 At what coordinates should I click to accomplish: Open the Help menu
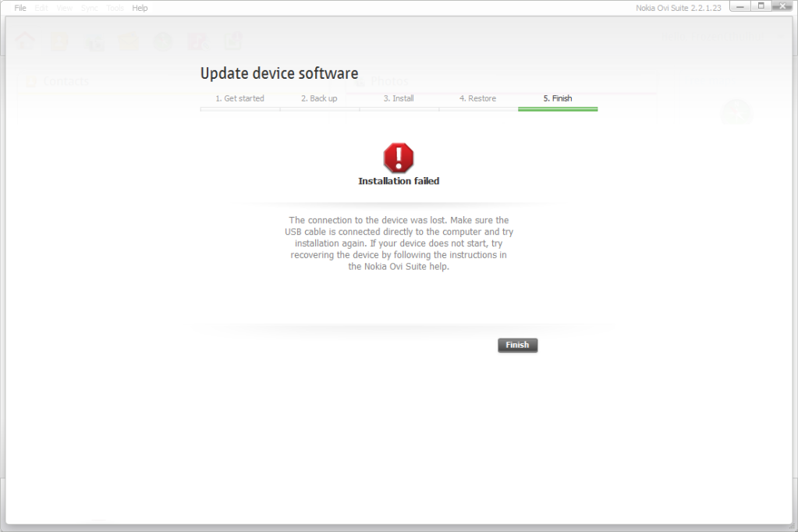[140, 8]
